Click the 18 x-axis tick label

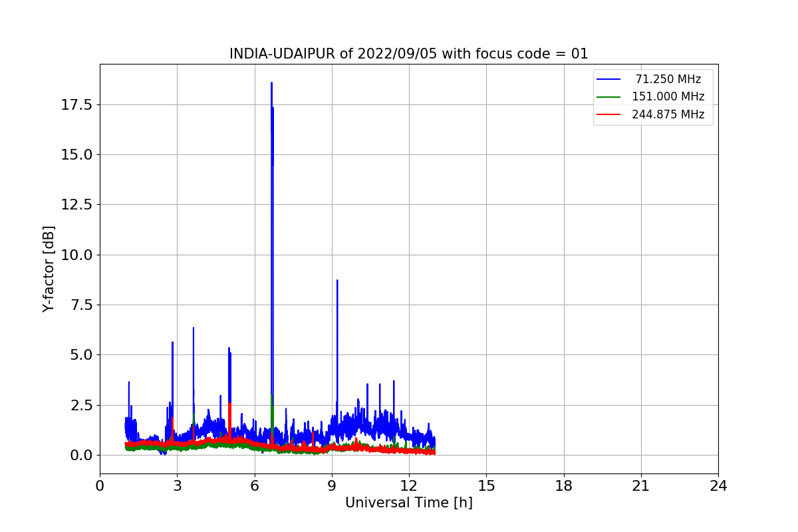point(563,486)
